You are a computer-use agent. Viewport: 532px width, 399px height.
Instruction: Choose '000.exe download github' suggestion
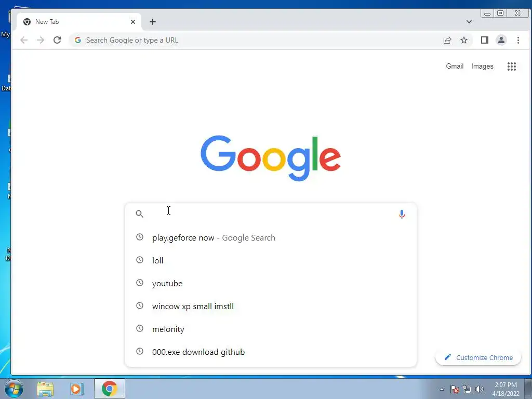(271, 352)
